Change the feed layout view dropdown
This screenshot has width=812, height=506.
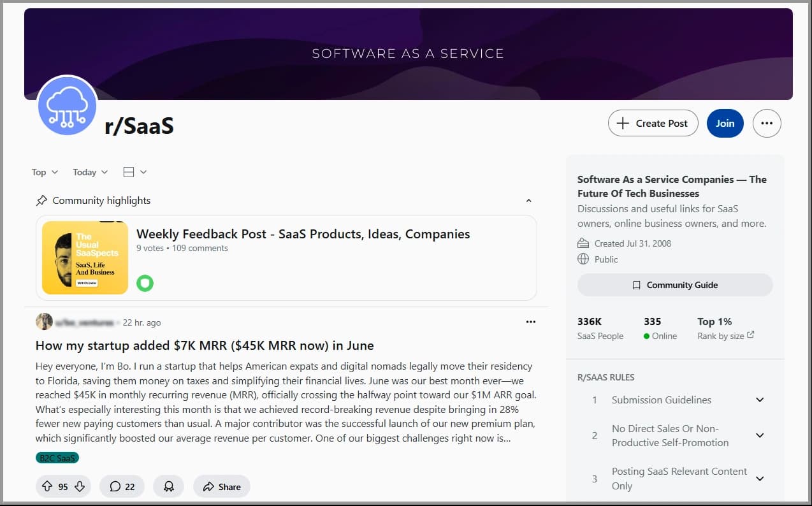click(x=134, y=172)
